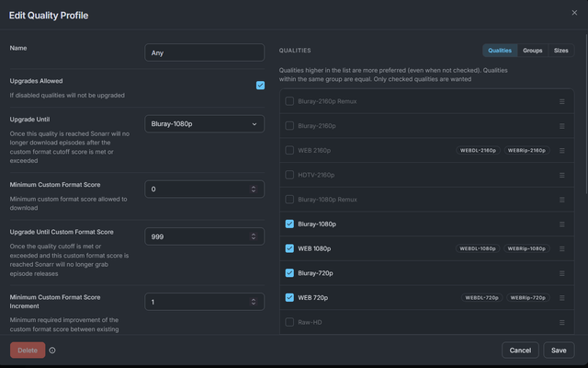This screenshot has width=588, height=368.
Task: Click the info icon next to Delete
Action: tap(52, 351)
